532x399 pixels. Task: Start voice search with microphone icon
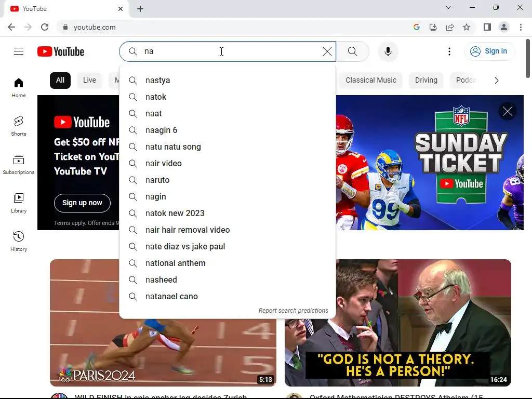point(388,51)
